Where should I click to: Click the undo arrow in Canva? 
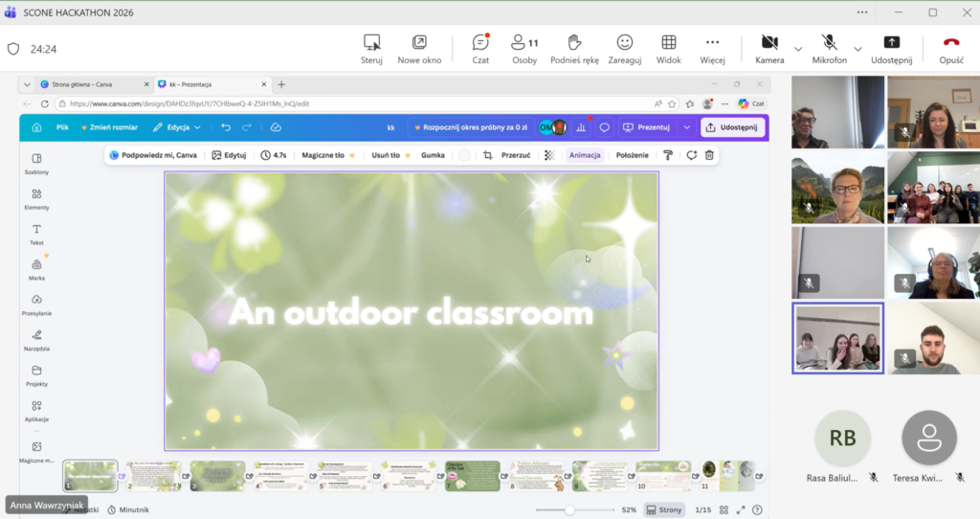pos(226,127)
